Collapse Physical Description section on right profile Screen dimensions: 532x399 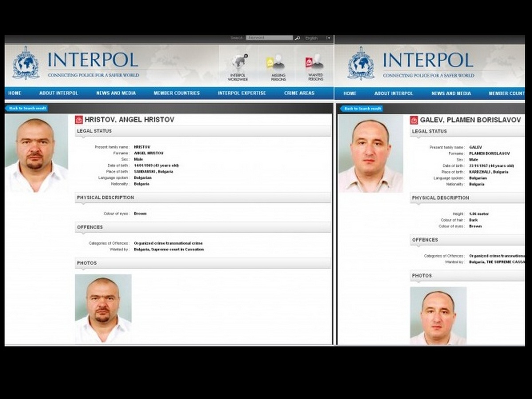click(x=467, y=198)
